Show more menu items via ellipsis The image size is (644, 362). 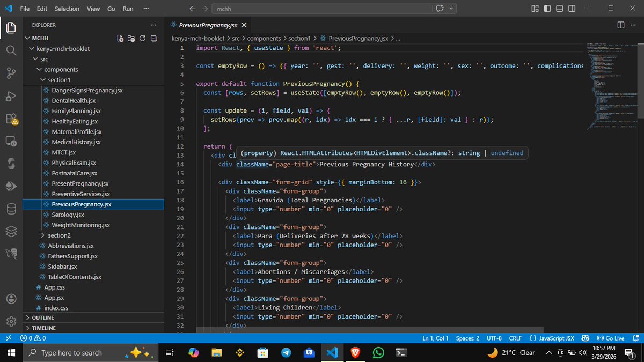point(147,9)
